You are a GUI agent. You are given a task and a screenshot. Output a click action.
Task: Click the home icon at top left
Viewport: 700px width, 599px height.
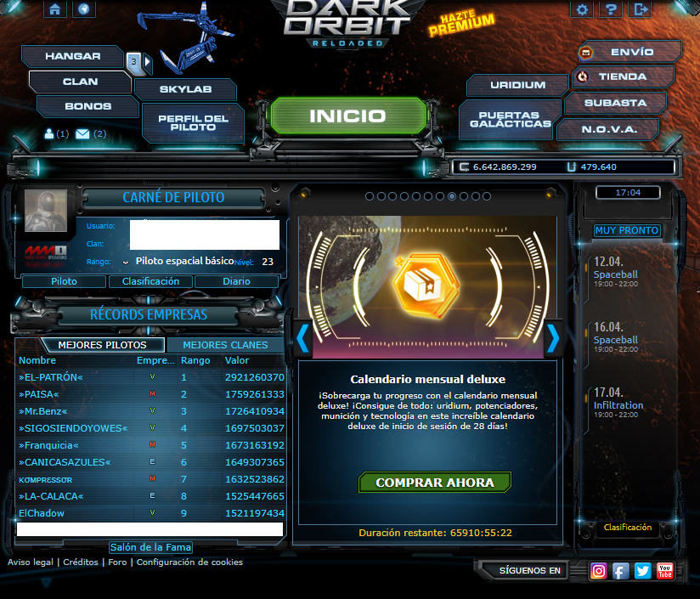pos(55,9)
